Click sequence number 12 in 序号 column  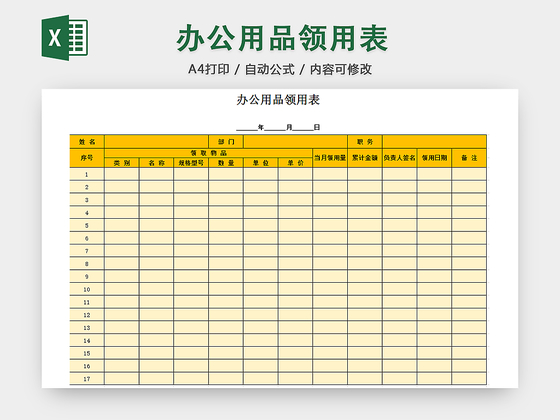point(87,315)
